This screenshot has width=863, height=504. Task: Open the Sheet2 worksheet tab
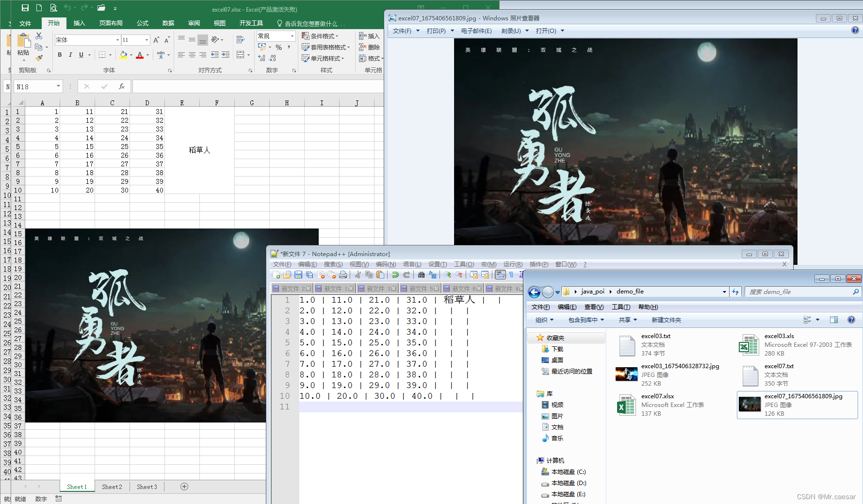[112, 487]
